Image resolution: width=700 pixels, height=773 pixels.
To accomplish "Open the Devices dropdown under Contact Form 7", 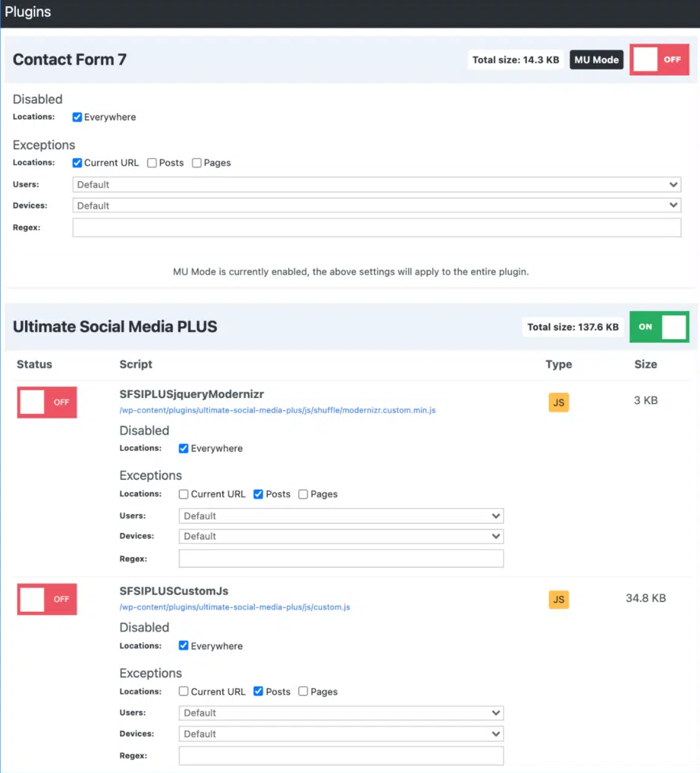I will coord(376,205).
